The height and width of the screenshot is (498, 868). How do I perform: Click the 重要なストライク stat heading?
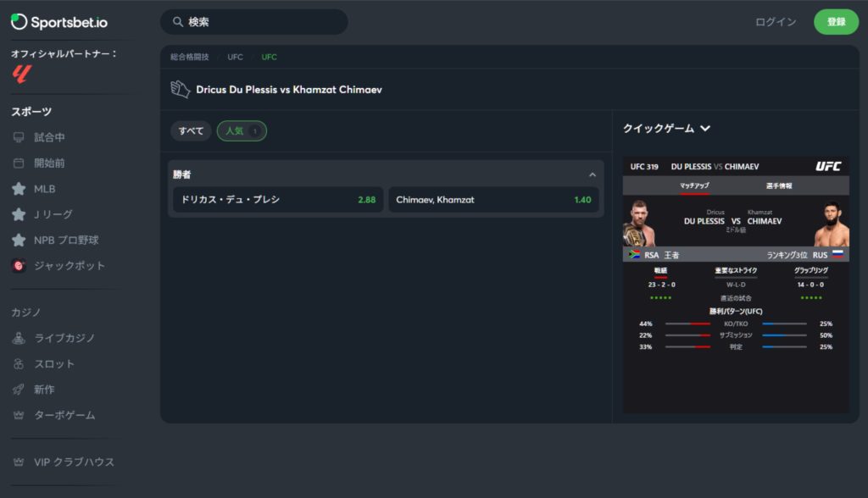click(x=736, y=270)
